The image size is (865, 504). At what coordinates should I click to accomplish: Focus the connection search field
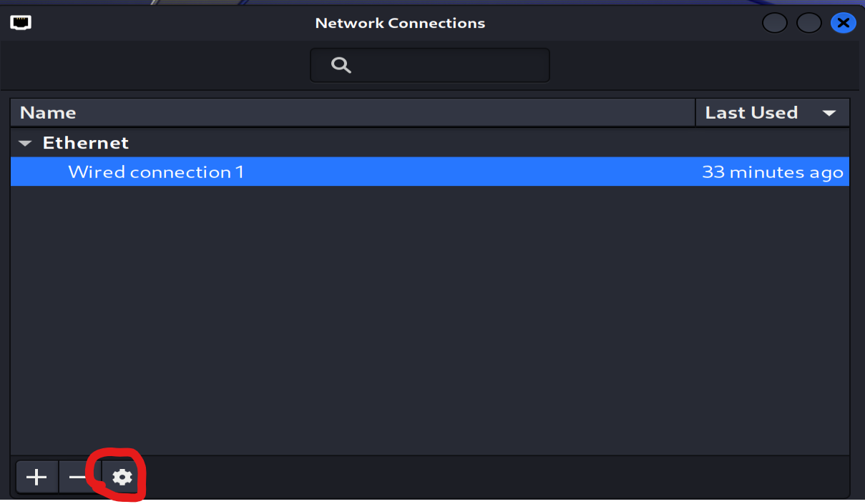(x=444, y=66)
